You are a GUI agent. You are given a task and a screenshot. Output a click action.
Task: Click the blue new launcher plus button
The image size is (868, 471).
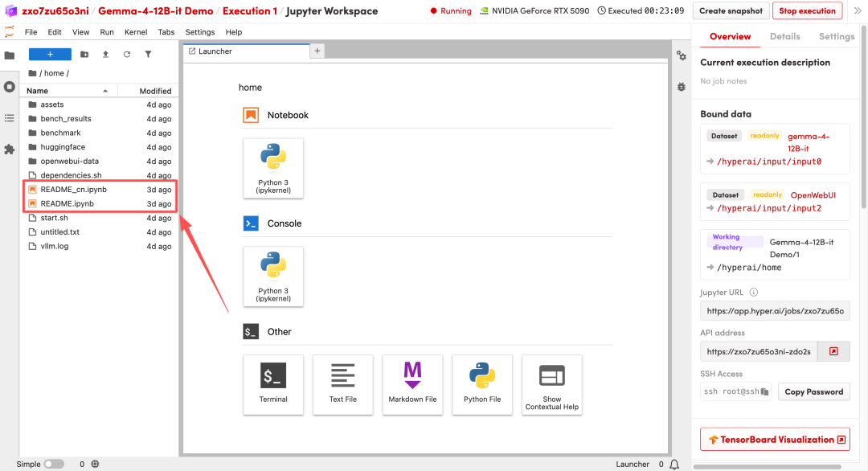tap(50, 54)
